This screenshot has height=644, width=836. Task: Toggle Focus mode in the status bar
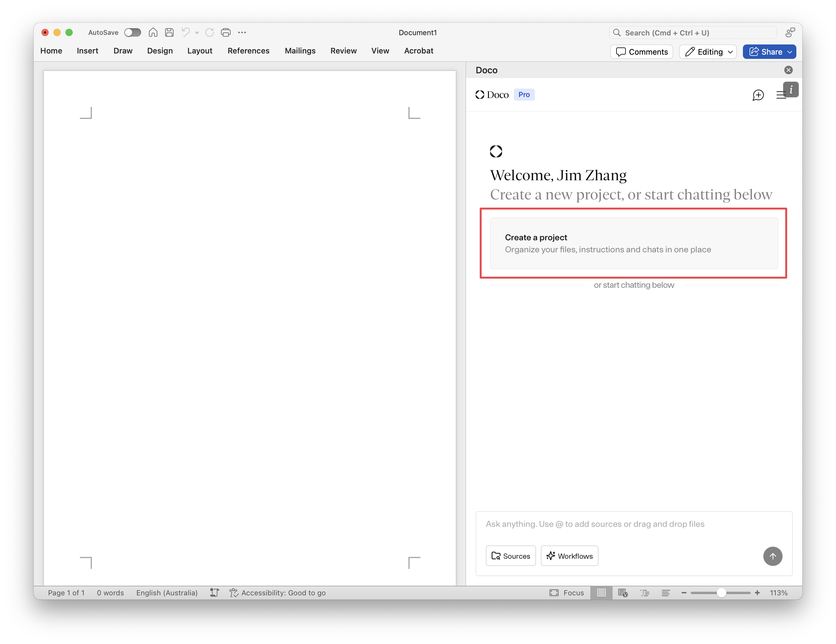pyautogui.click(x=567, y=593)
